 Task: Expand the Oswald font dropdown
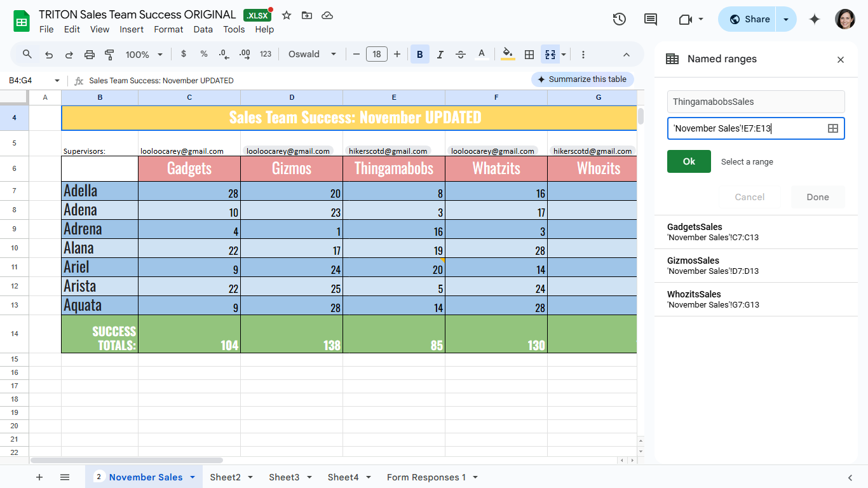tap(312, 55)
